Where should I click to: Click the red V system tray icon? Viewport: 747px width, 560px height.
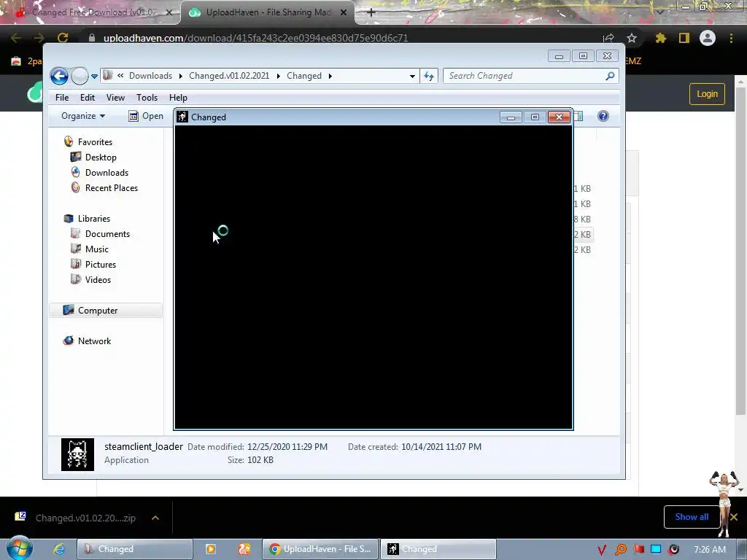click(x=602, y=550)
